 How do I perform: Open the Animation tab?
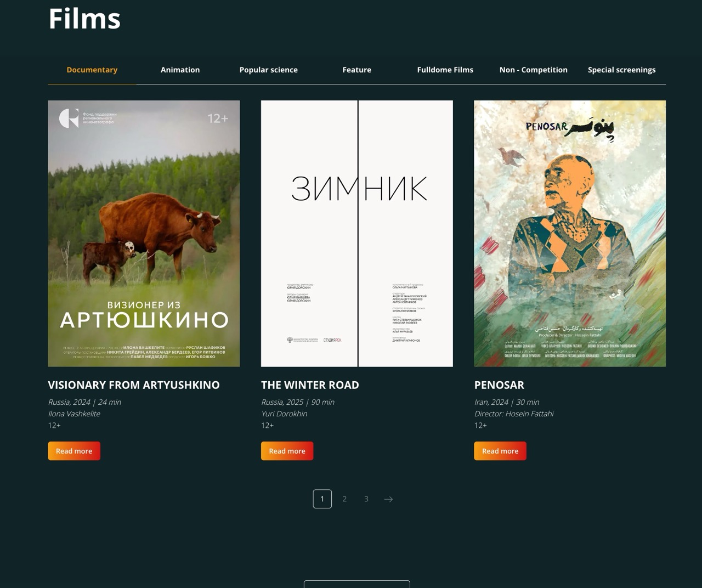tap(180, 70)
